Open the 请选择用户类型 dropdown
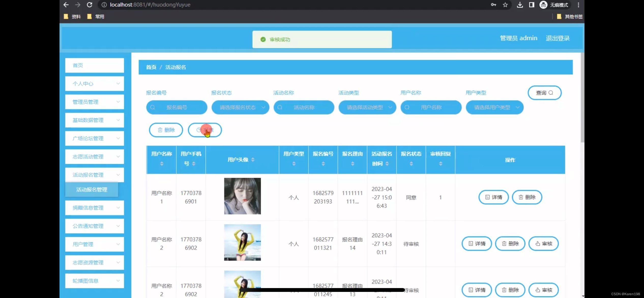This screenshot has width=644, height=298. click(495, 107)
